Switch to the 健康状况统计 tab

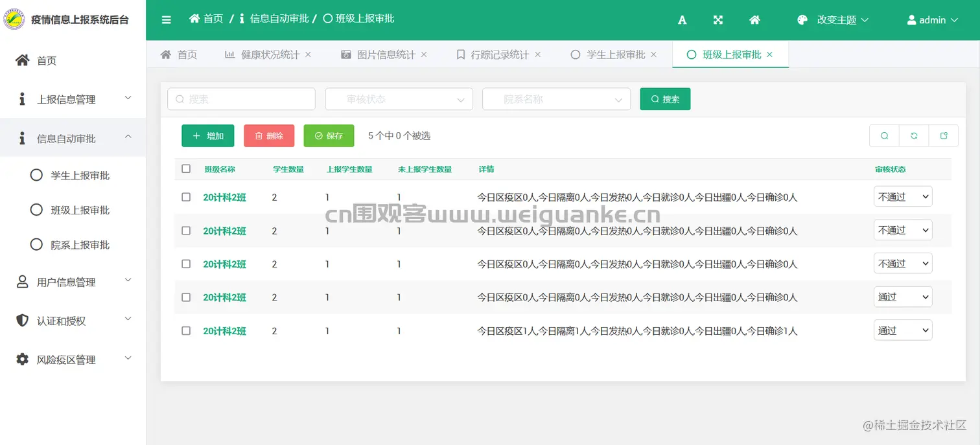point(270,54)
